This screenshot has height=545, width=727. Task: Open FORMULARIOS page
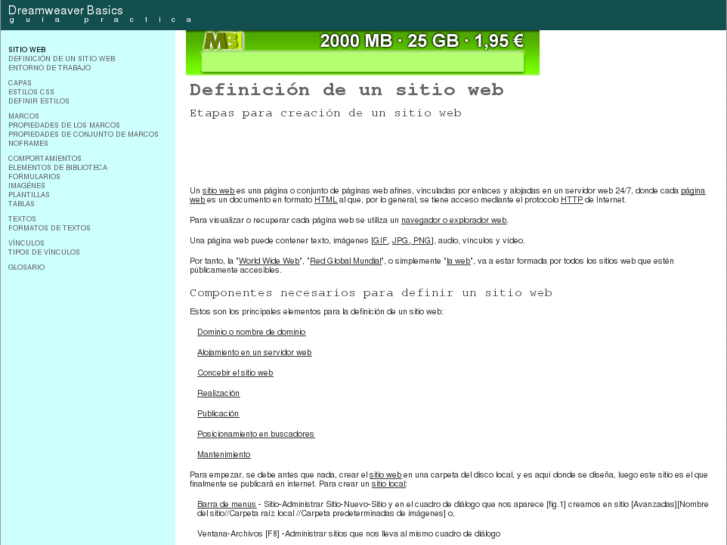pyautogui.click(x=34, y=177)
